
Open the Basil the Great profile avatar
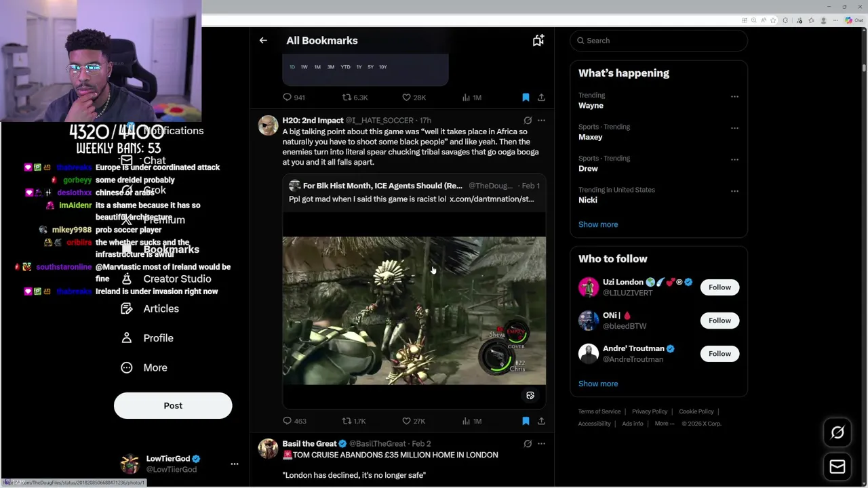coord(268,449)
